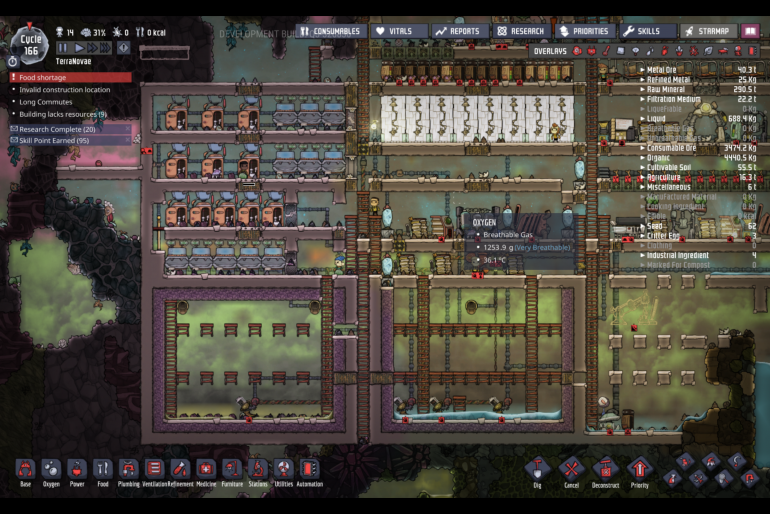Expand the Filtration Medium resource row
This screenshot has width=770, height=514.
(698, 99)
